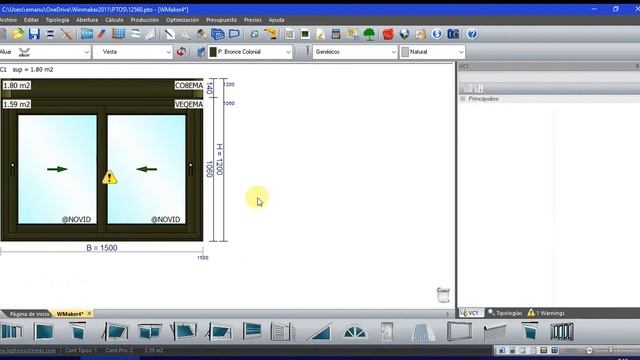
Task: Open the Cálculo menu
Action: 114,20
